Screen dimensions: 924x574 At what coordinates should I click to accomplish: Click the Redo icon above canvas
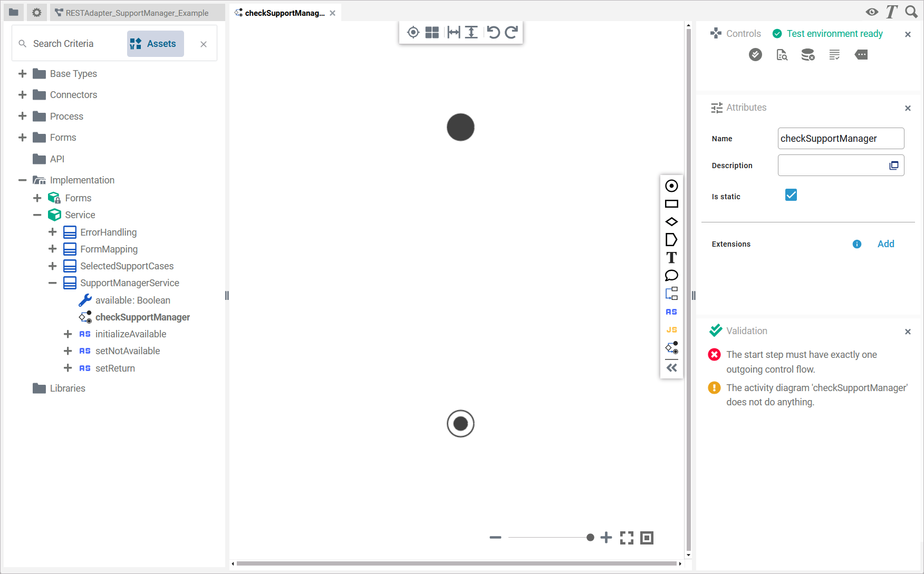(x=511, y=32)
